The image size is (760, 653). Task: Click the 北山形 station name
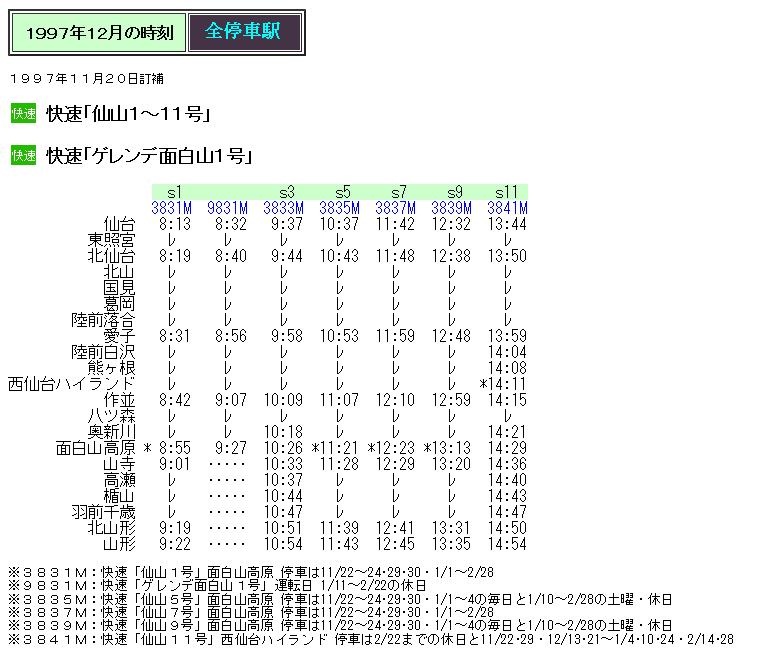[x=111, y=528]
